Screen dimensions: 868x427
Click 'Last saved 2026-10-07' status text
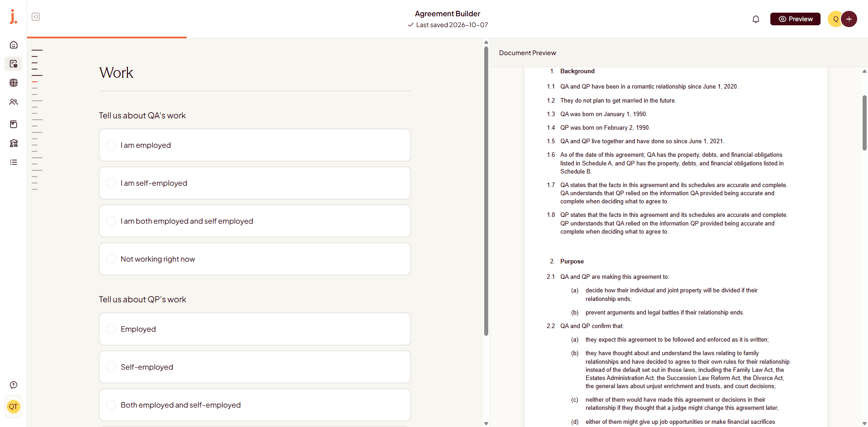pyautogui.click(x=452, y=25)
